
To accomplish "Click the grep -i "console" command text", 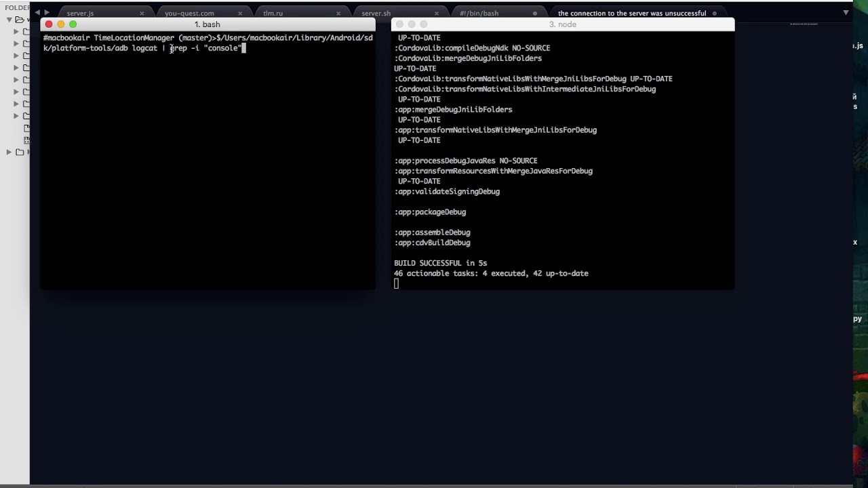I will [208, 48].
